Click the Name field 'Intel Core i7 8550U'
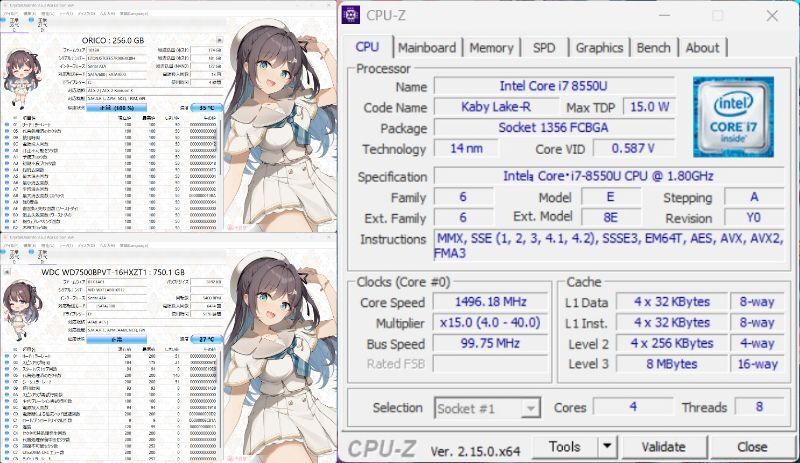Viewport: 800px width, 463px height. (x=554, y=86)
